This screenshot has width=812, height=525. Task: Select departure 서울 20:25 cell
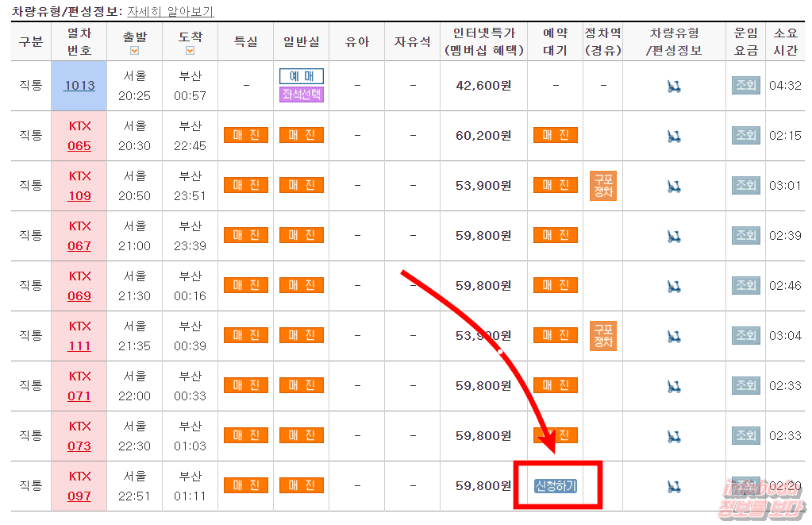click(135, 86)
